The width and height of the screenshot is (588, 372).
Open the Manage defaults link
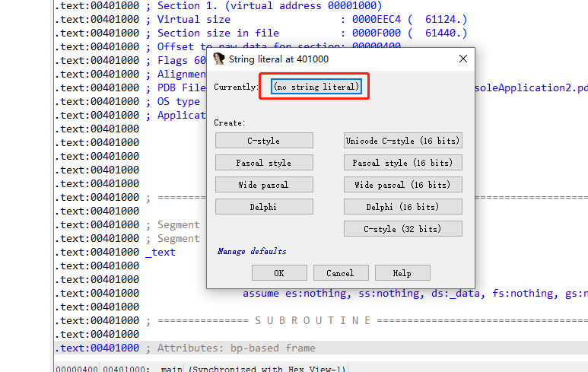point(252,251)
